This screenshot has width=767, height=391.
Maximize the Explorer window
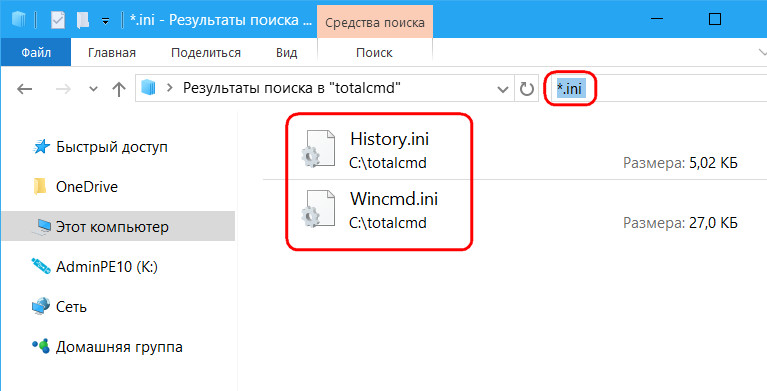tap(715, 20)
